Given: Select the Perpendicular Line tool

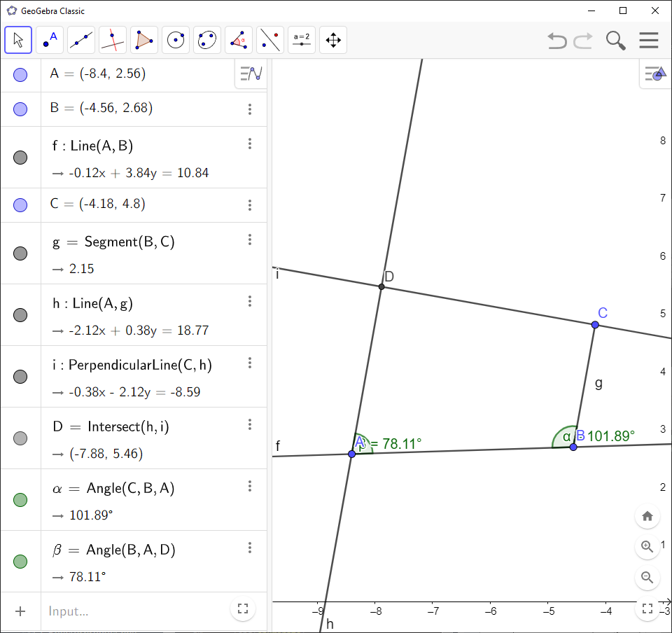Looking at the screenshot, I should 113,40.
